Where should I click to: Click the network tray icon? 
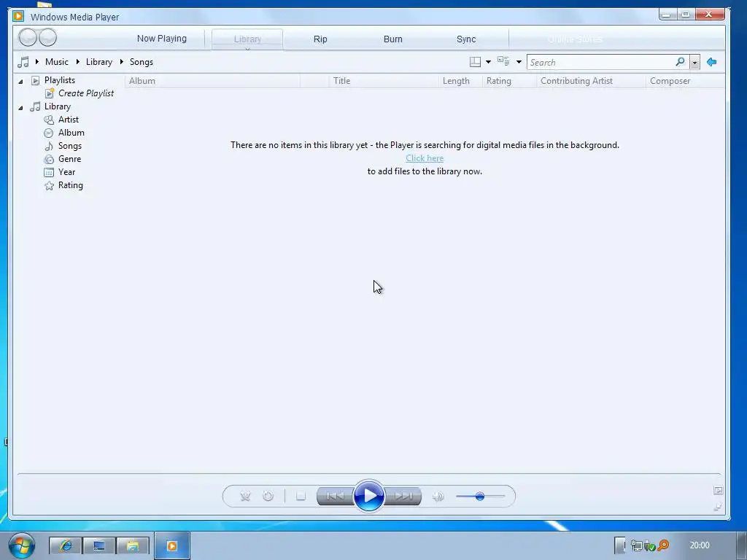point(636,545)
